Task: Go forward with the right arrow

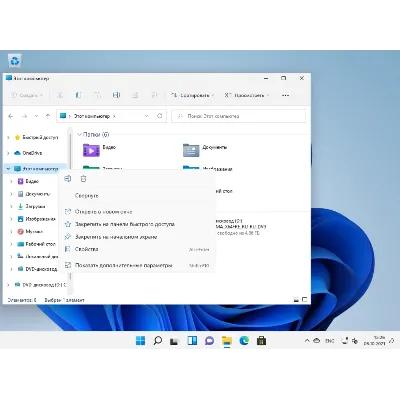Action: coord(24,116)
